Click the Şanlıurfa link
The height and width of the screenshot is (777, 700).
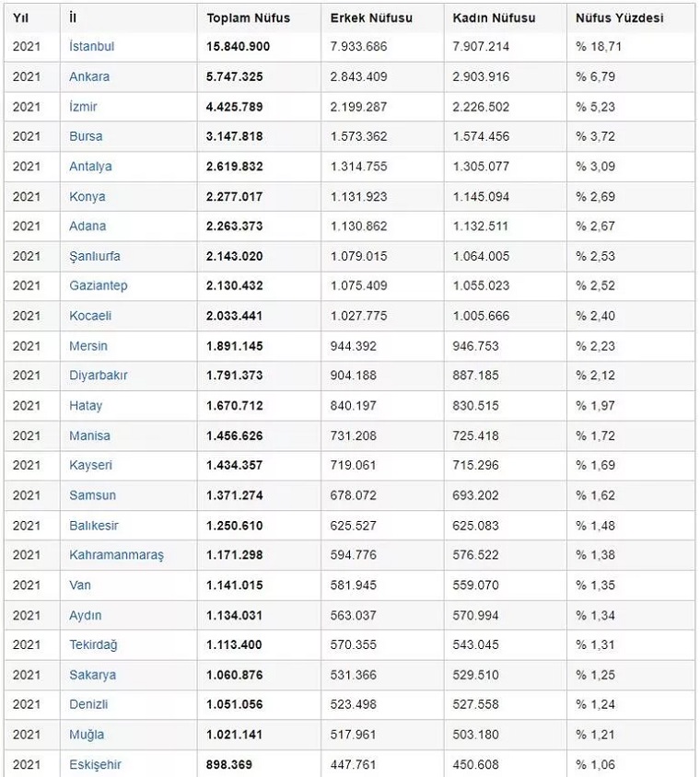pos(95,256)
